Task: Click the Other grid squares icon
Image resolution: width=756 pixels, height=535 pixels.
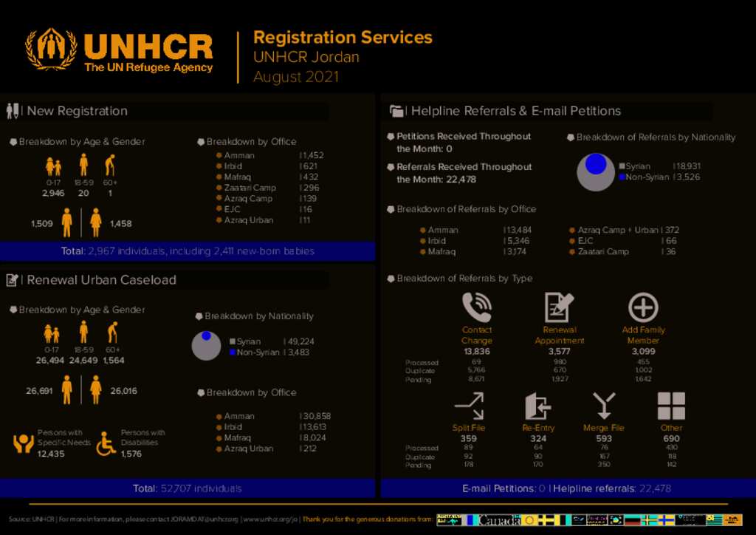Action: click(x=671, y=406)
